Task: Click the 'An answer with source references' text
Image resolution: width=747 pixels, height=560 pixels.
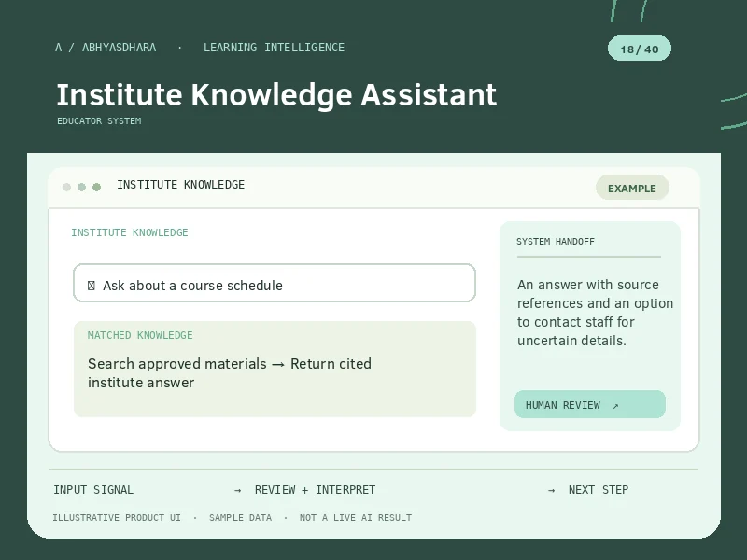Action: pos(595,313)
